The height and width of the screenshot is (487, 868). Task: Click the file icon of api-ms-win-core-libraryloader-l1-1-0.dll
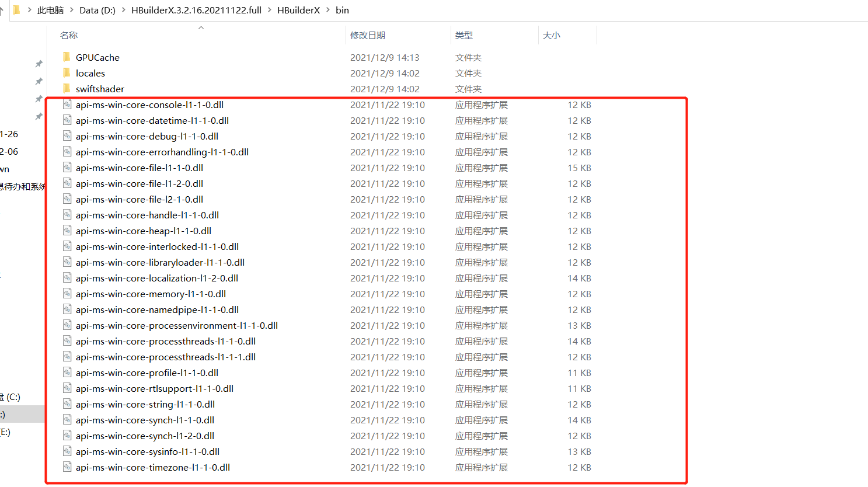click(x=67, y=262)
